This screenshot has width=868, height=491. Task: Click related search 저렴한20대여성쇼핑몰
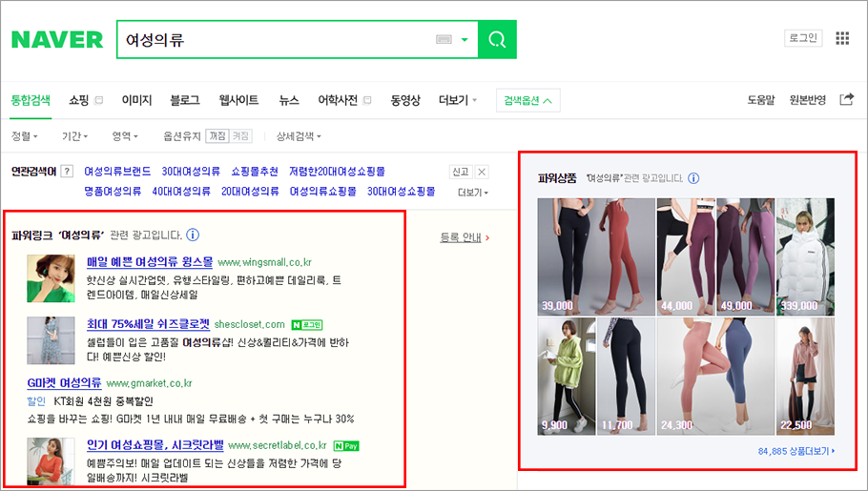pyautogui.click(x=337, y=172)
